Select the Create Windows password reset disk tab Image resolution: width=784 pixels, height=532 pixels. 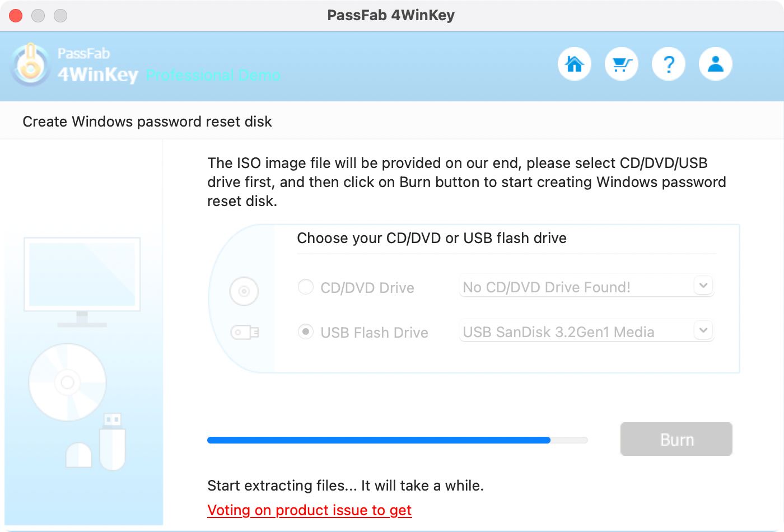click(x=147, y=121)
